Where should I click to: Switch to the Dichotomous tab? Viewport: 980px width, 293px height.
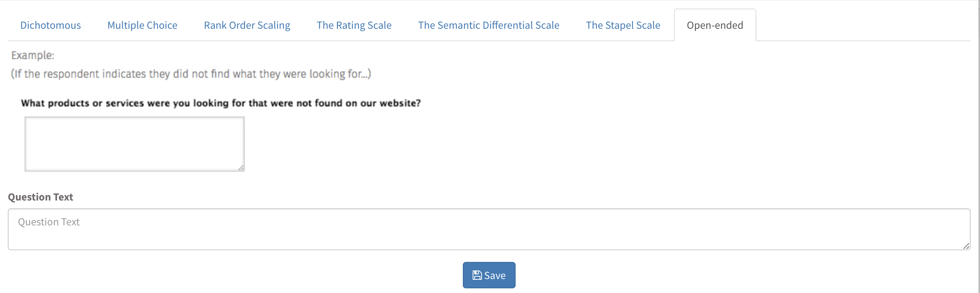50,25
